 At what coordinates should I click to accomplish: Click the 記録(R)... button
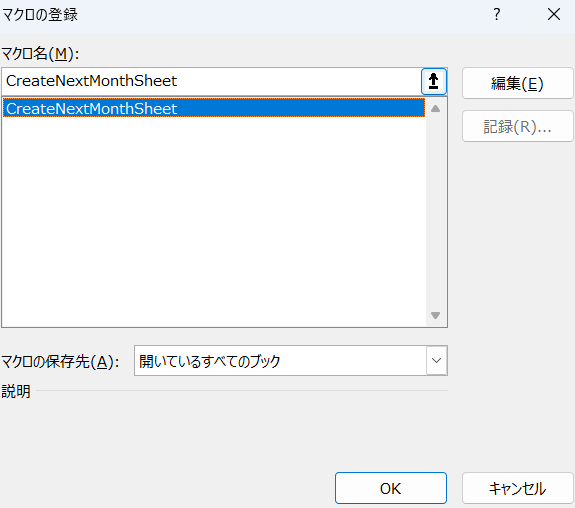coord(517,127)
